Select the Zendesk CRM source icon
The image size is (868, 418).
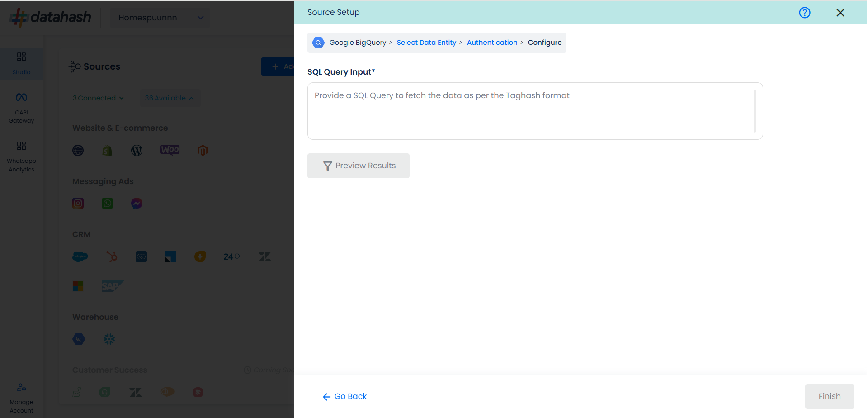pyautogui.click(x=265, y=257)
